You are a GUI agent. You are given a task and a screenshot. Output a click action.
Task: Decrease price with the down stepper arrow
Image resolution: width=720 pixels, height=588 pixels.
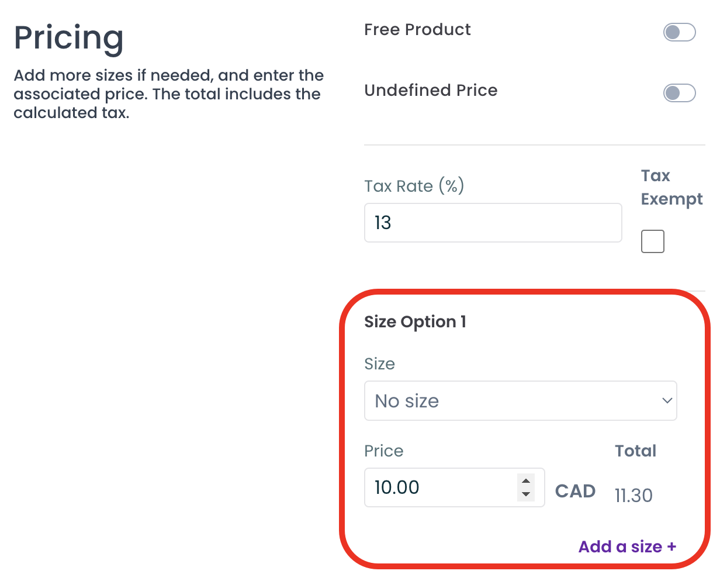click(526, 494)
